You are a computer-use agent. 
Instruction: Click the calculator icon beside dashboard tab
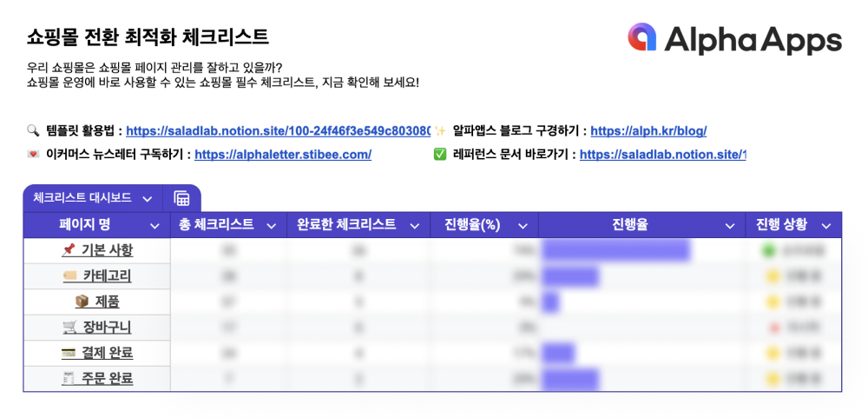point(181,198)
